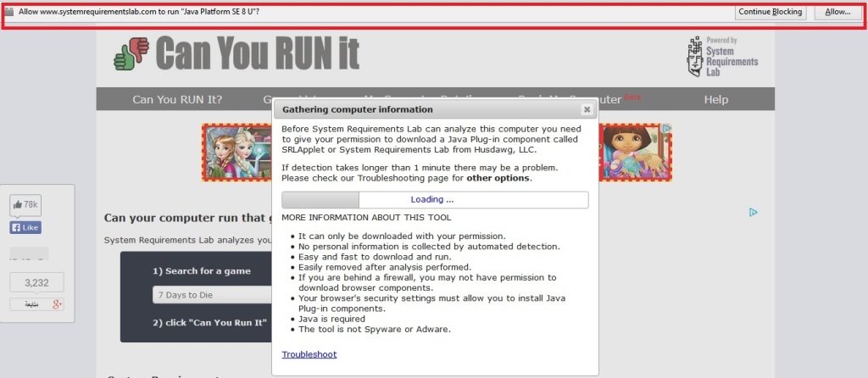Click the 3,232 followers count
Viewport: 868px width, 378px height.
37,283
